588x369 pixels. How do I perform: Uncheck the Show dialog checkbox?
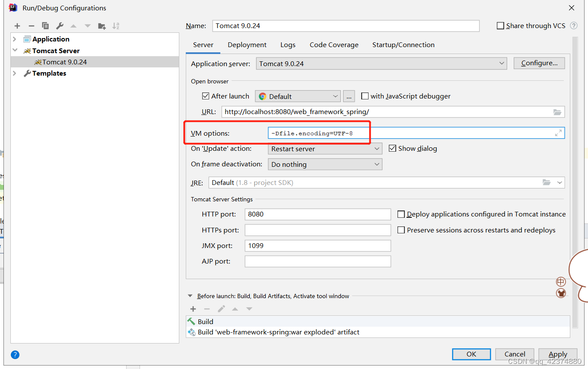tap(392, 149)
